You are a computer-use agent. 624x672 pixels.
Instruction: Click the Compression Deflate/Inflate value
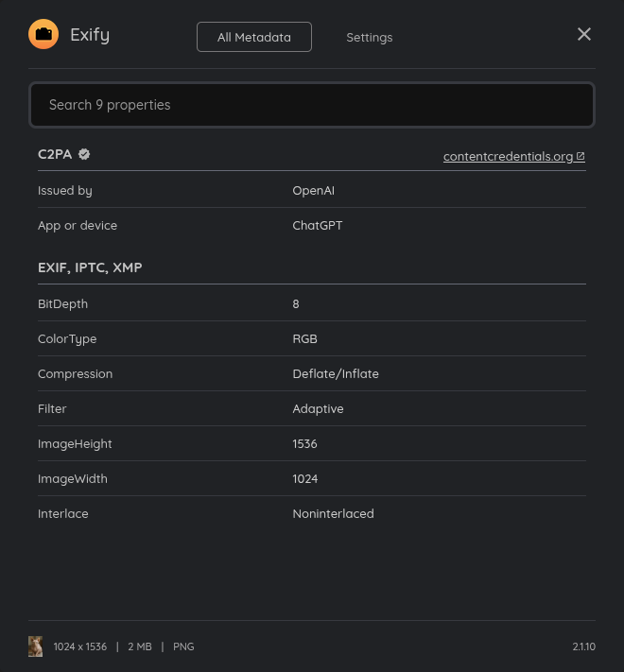[336, 373]
